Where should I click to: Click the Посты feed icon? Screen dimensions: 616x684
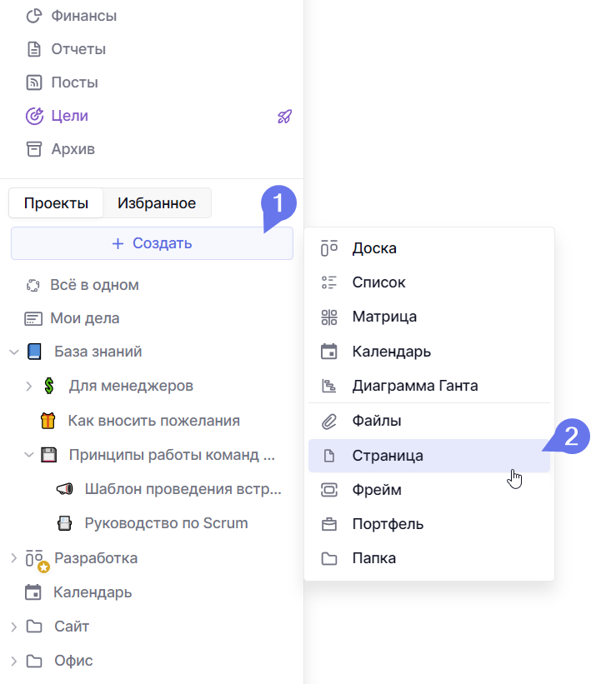click(34, 82)
